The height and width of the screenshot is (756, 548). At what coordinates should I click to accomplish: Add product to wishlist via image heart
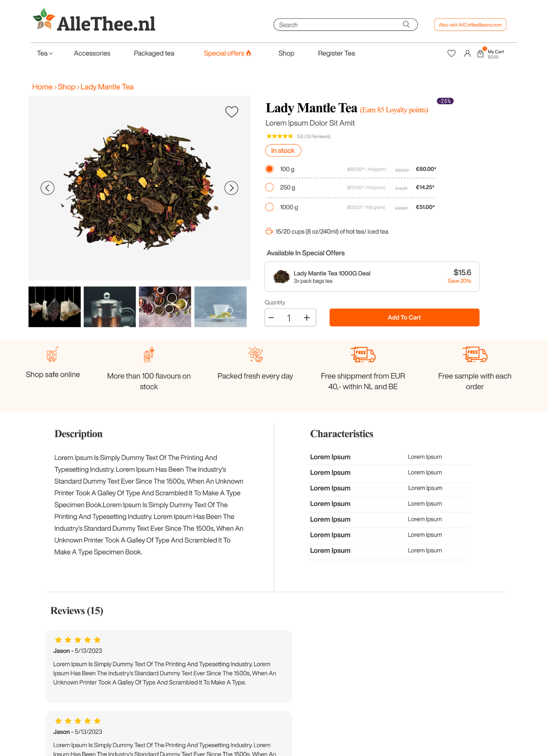tap(232, 112)
